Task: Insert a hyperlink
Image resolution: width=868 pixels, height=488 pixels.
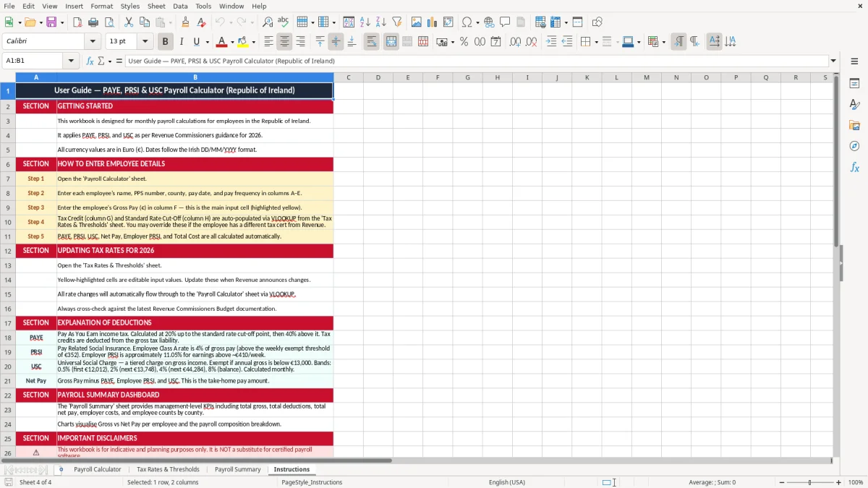Action: (x=489, y=22)
